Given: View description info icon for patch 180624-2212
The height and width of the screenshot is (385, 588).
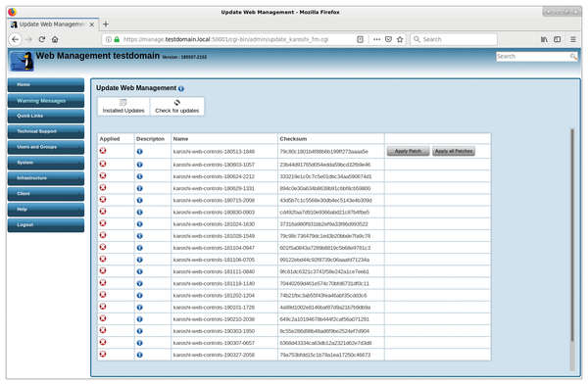Looking at the screenshot, I should point(139,176).
